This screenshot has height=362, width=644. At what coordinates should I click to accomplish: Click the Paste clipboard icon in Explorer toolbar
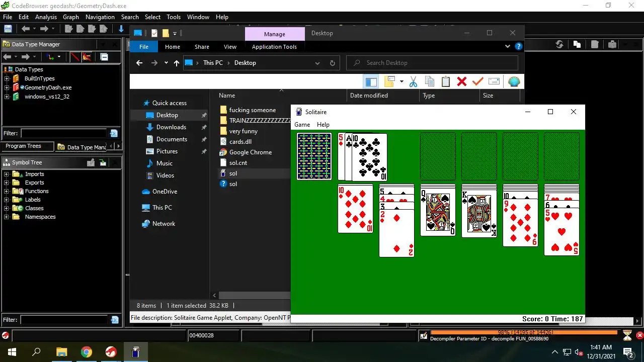446,81
